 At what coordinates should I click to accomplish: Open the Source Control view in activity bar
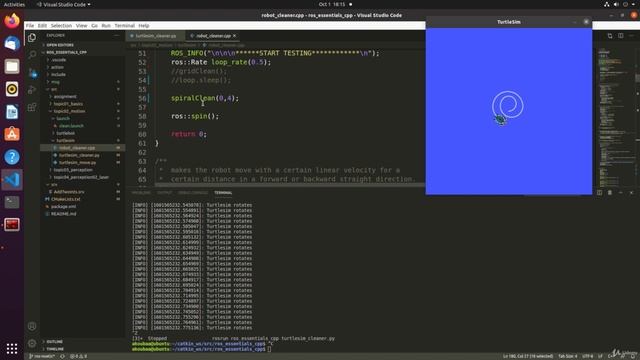32,73
